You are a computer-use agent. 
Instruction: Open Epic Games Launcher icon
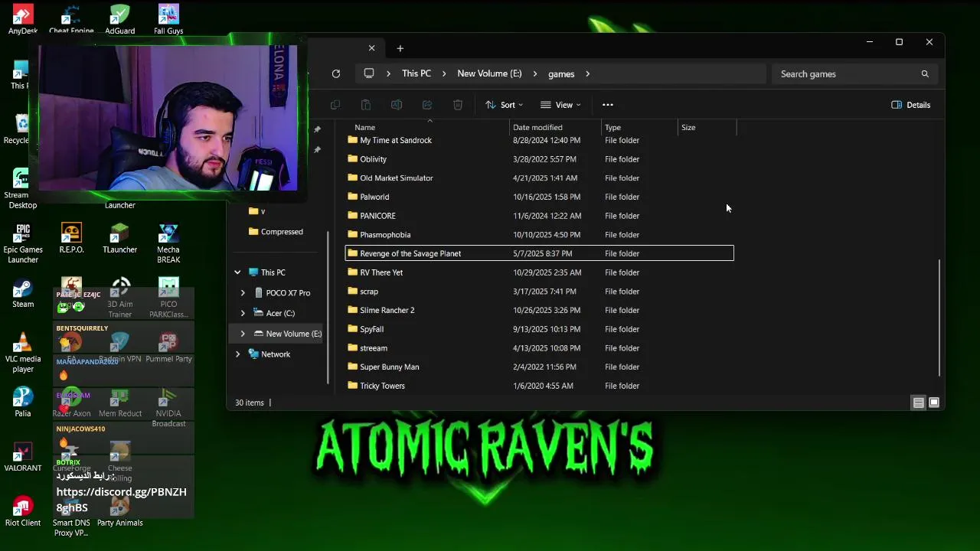[23, 243]
